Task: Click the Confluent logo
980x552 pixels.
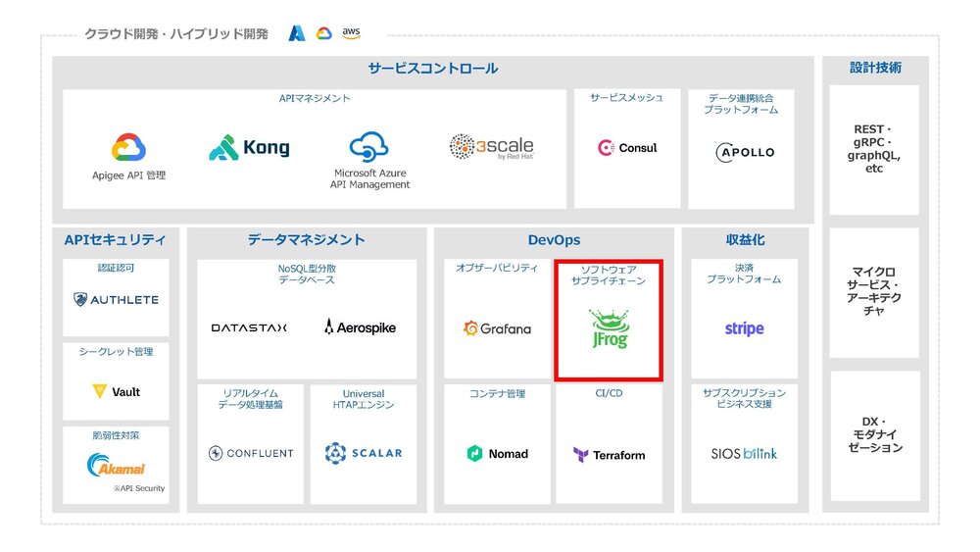Action: (251, 453)
